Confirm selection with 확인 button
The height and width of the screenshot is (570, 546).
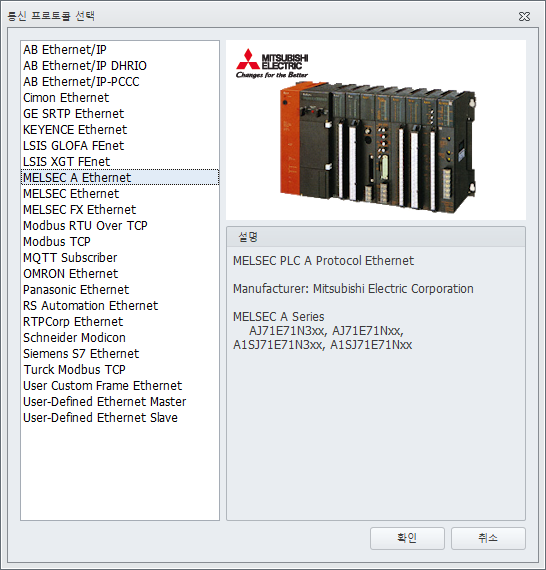tap(407, 538)
